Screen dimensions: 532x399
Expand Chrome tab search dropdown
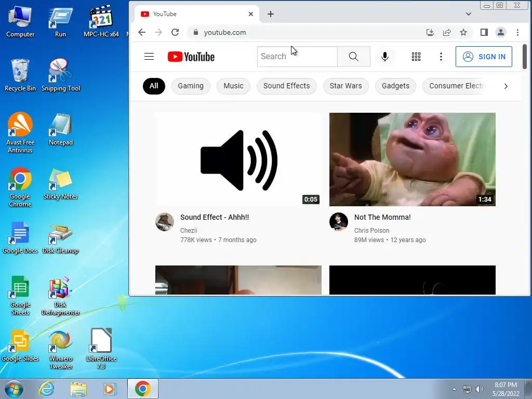pos(469,14)
